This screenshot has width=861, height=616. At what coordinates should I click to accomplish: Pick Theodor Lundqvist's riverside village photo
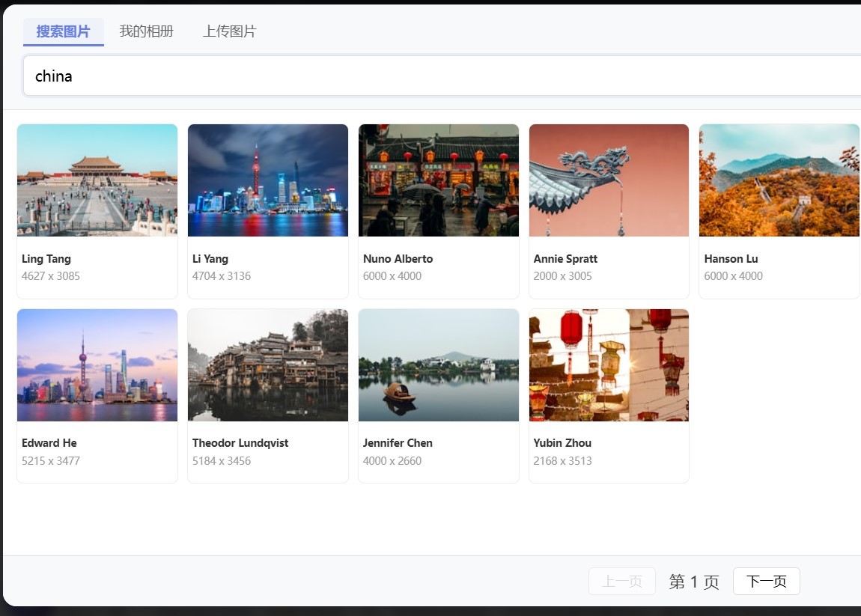(267, 365)
